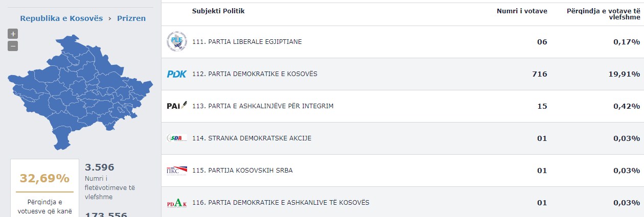Open the Prizren breadcrumb link
The image size is (644, 217).
(x=131, y=18)
